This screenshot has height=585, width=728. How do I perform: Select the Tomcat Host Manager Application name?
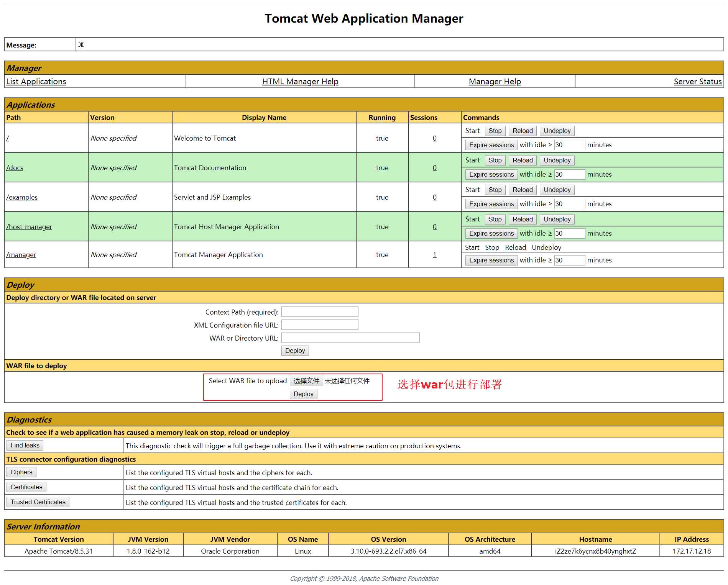pyautogui.click(x=227, y=227)
